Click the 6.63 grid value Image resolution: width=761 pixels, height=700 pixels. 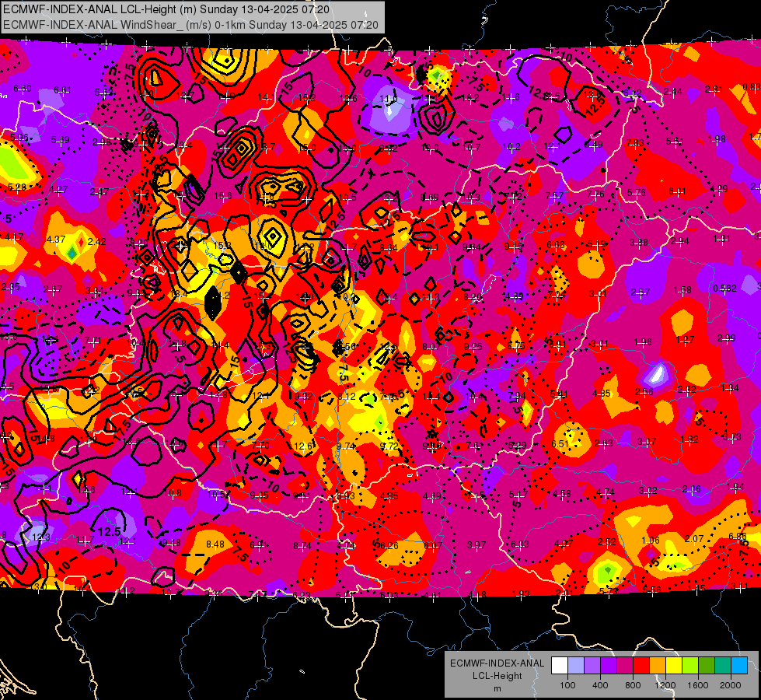[556, 244]
